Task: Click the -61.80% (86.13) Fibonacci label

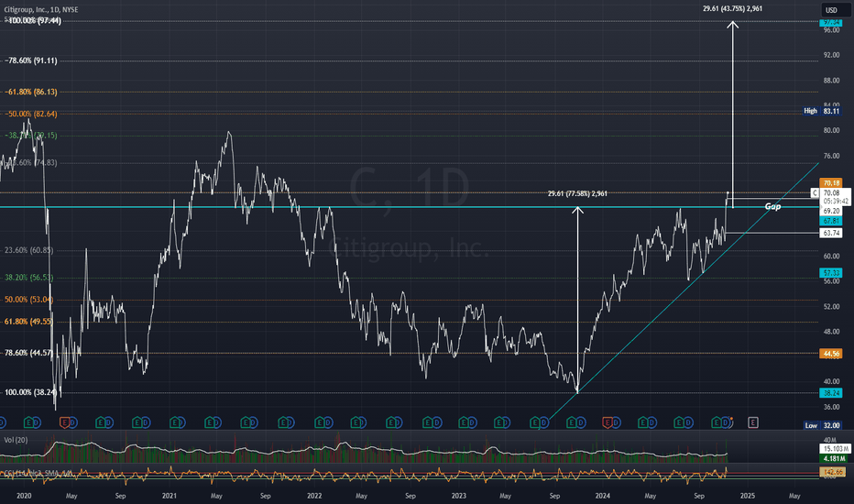Action: 31,92
